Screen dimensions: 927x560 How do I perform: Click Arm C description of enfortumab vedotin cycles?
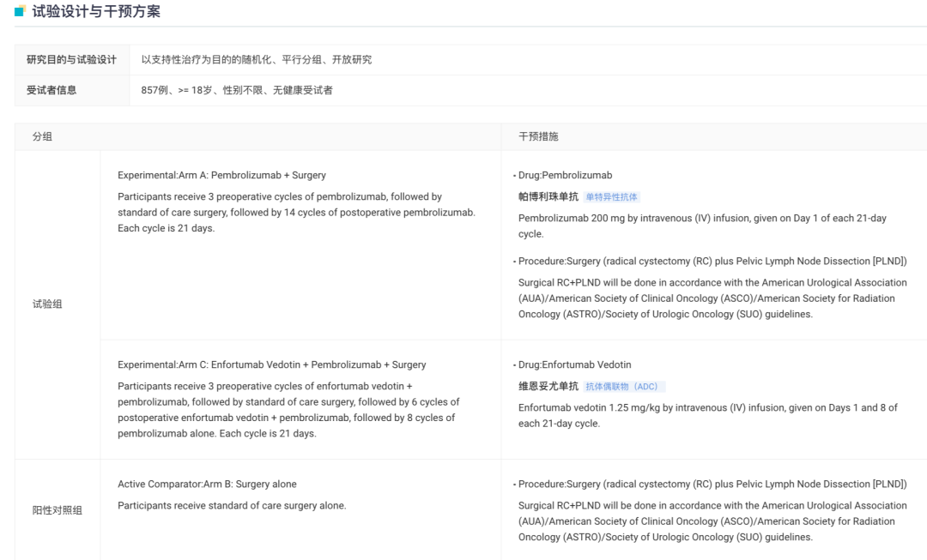click(288, 410)
